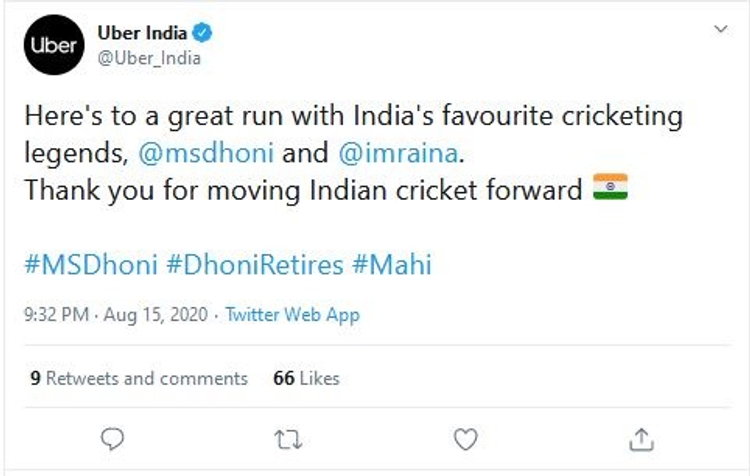Select the #Mahi hashtag
This screenshot has height=476, width=750.
coord(391,266)
